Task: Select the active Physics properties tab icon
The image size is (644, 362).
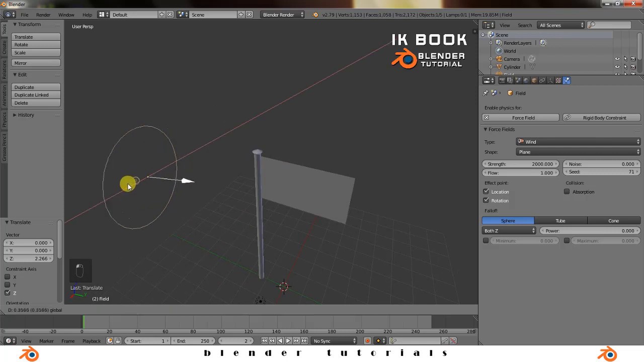Action: [x=567, y=80]
